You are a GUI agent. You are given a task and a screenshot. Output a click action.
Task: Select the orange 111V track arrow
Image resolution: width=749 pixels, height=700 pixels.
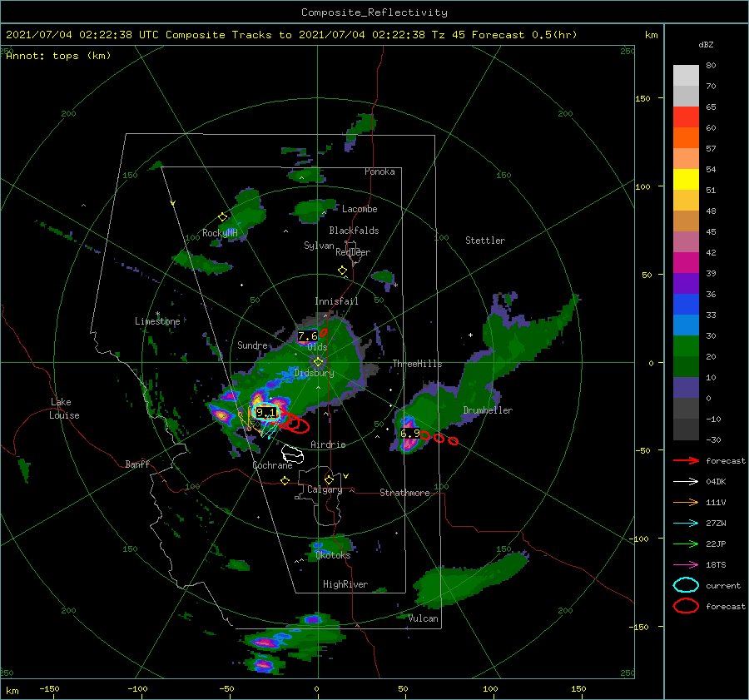(686, 502)
